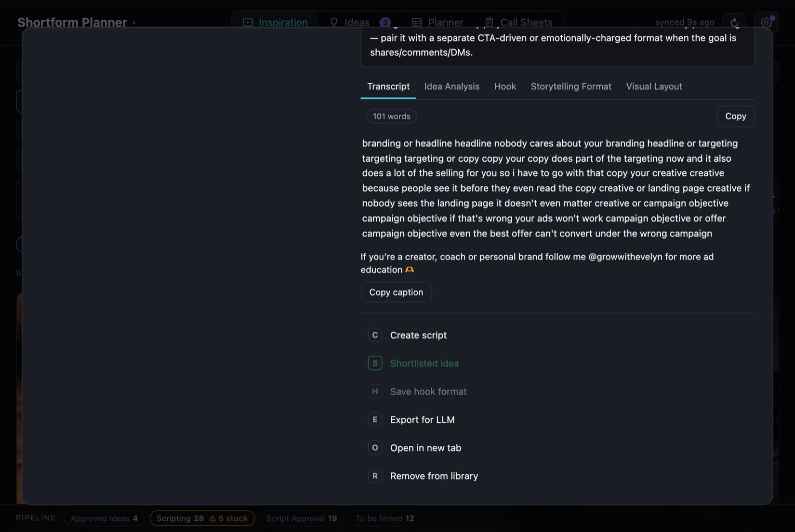Open the Visual Layout tab
Image resolution: width=795 pixels, height=532 pixels.
(x=654, y=87)
